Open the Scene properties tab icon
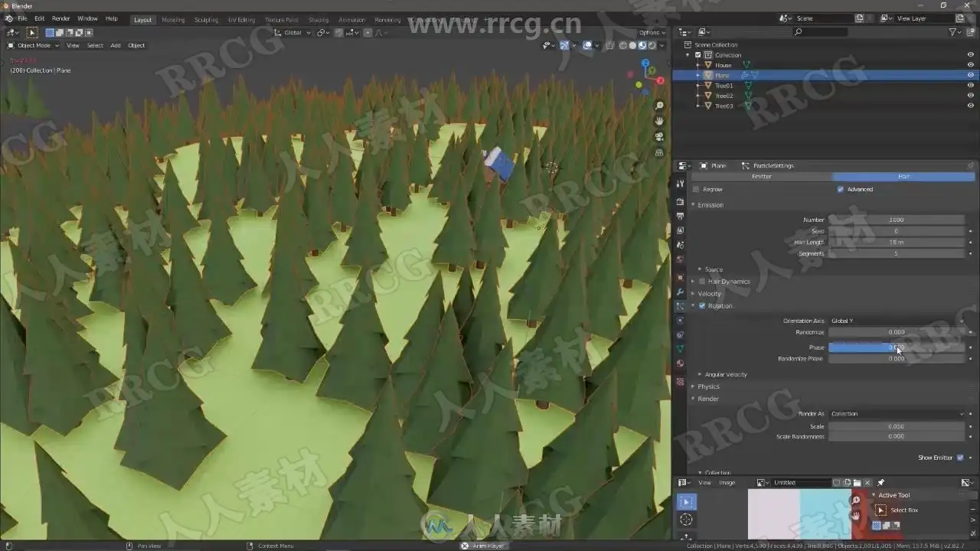Screen dimensions: 980x551 680,245
